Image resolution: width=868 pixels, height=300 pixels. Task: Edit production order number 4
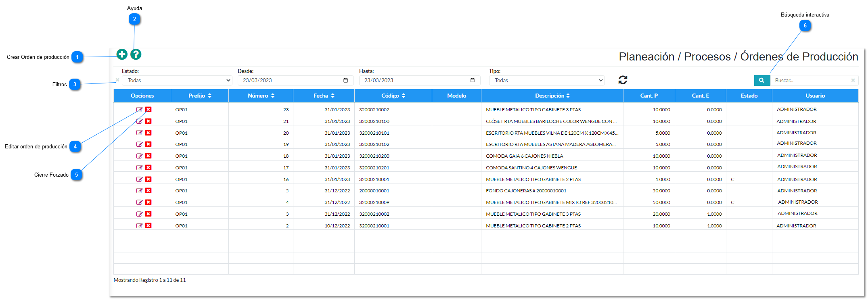tap(139, 202)
